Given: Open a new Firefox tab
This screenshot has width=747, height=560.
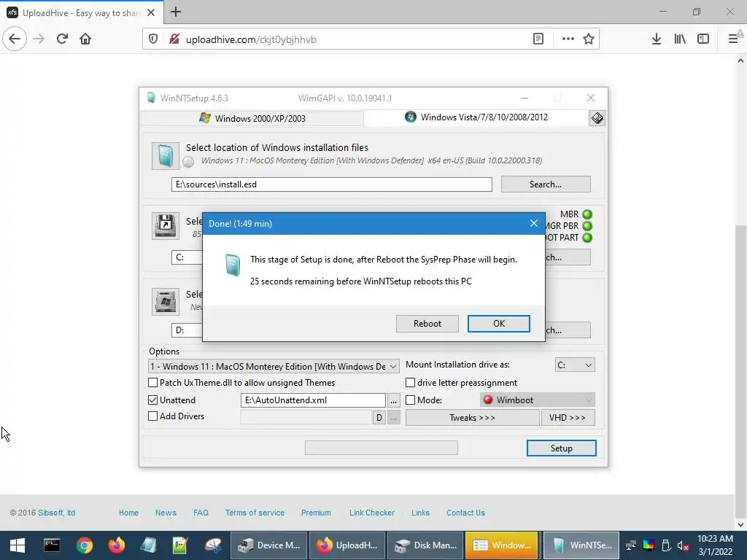Looking at the screenshot, I should coord(176,12).
